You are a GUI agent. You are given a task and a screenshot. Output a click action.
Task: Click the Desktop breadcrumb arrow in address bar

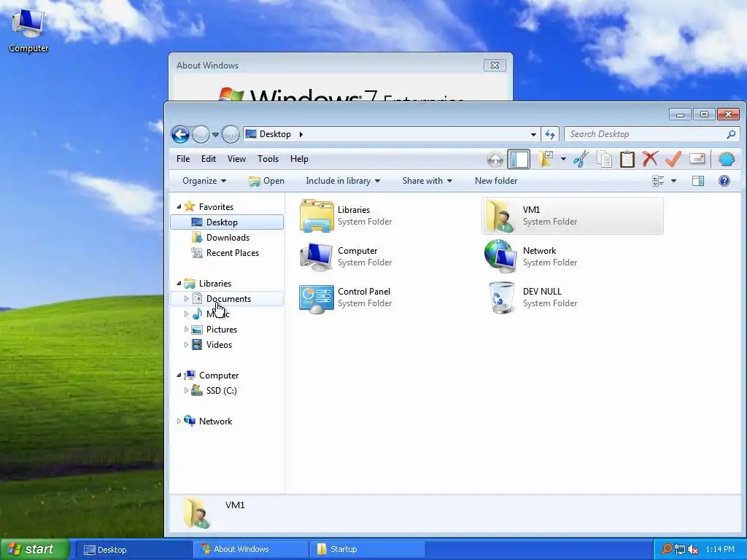point(301,134)
